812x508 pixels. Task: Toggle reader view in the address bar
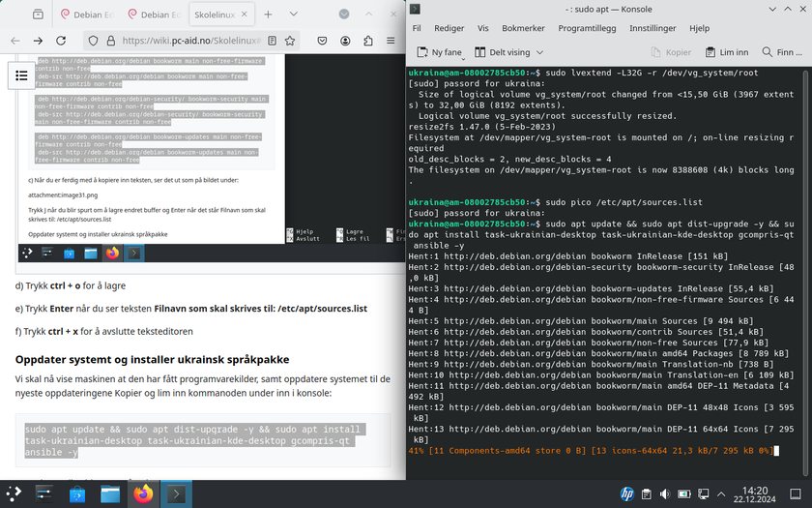(273, 42)
